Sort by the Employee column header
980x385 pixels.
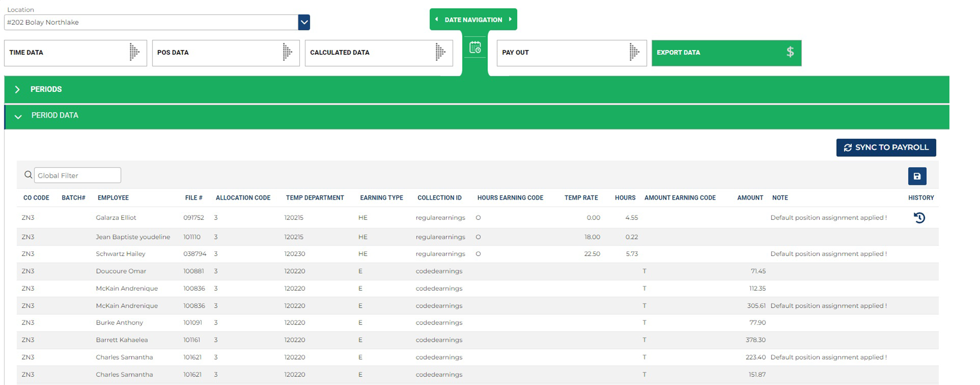(x=113, y=198)
